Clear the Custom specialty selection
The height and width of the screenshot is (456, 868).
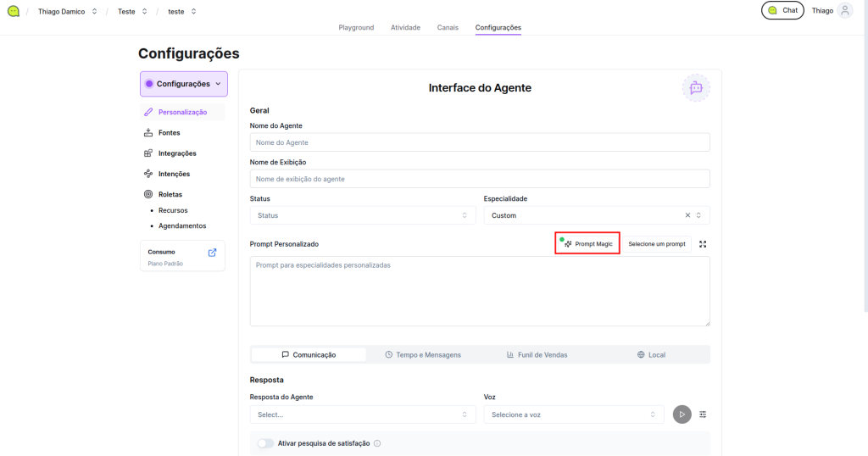[x=687, y=215]
